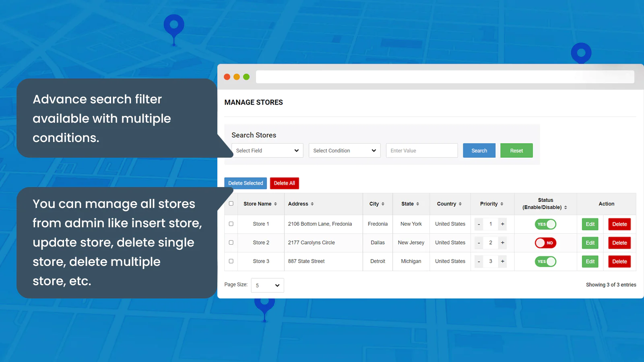This screenshot has height=362, width=644.
Task: Click the 'Store 3' name cell
Action: pyautogui.click(x=261, y=261)
